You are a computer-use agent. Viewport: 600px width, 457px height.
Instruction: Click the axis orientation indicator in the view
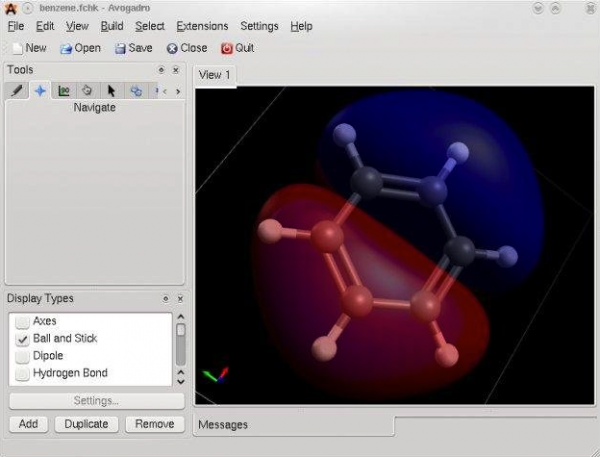click(216, 374)
